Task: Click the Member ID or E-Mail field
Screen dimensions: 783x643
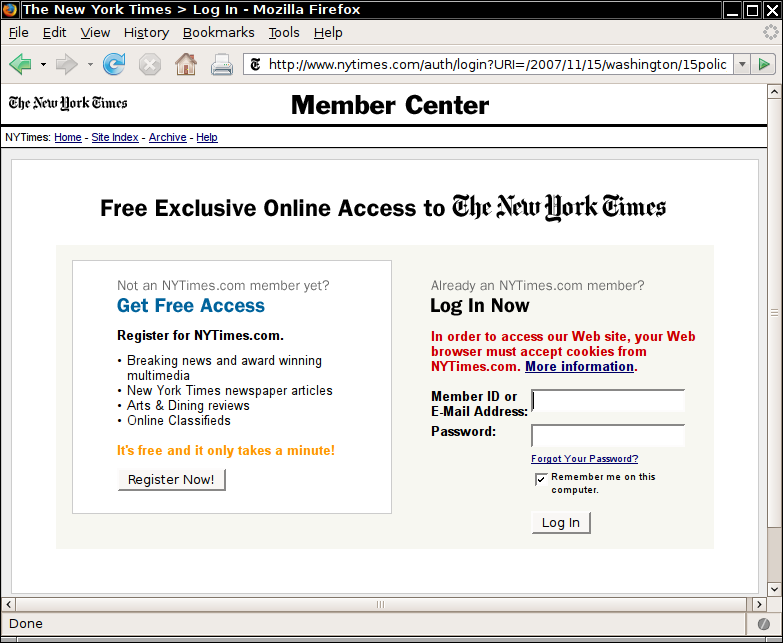Action: coord(608,401)
